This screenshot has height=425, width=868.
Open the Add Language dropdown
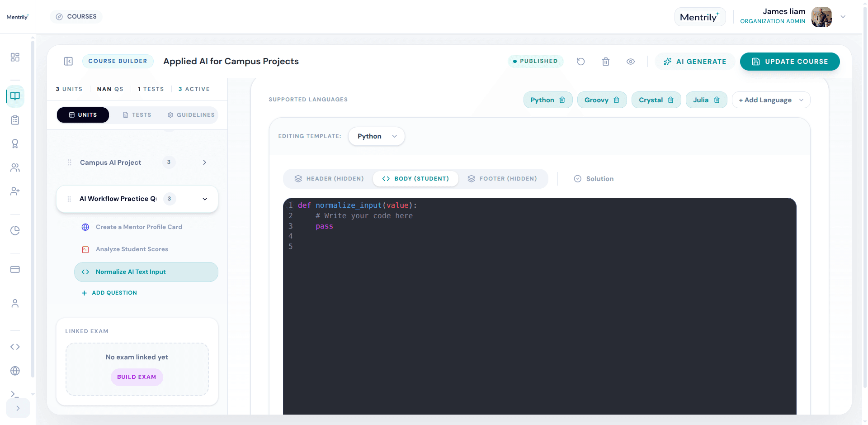tap(771, 100)
